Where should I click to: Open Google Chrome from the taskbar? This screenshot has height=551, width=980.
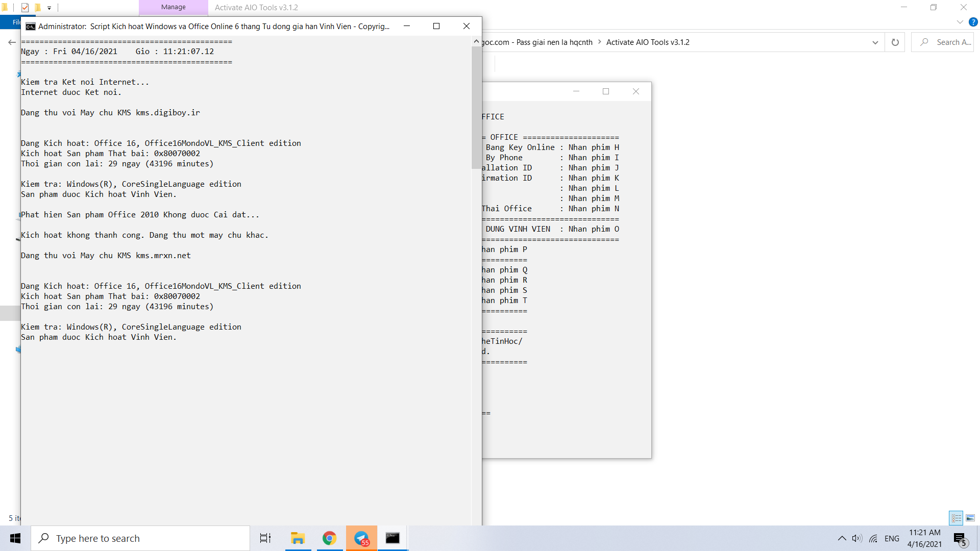point(329,538)
